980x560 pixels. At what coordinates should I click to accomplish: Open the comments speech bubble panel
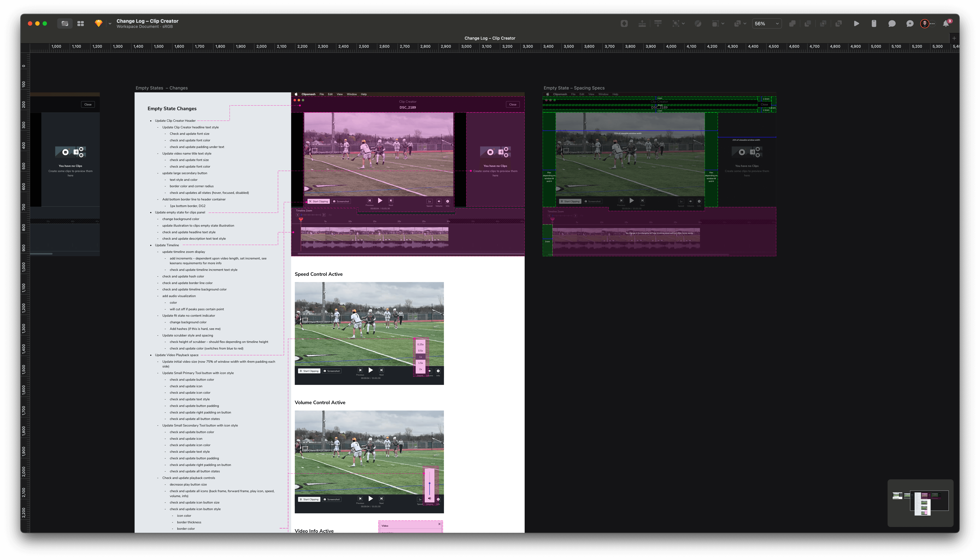(x=892, y=23)
